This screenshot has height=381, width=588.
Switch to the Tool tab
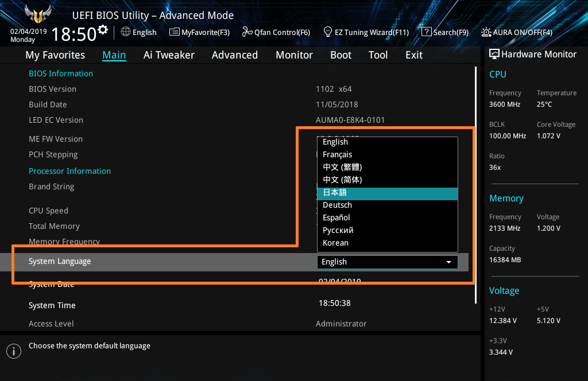tap(378, 55)
